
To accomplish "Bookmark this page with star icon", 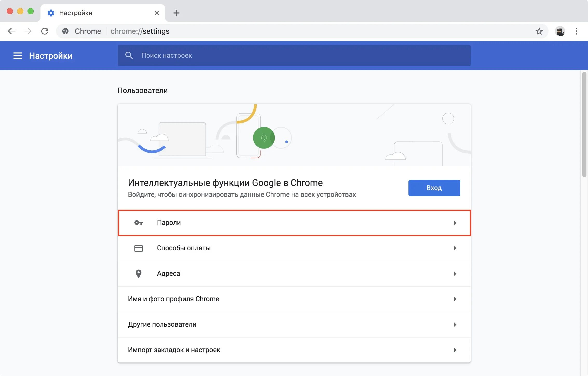I will pyautogui.click(x=539, y=31).
